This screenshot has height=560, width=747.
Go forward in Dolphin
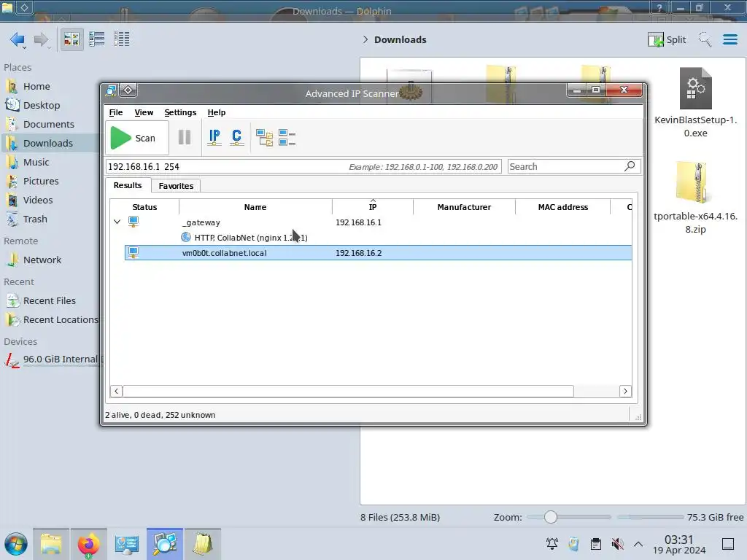tap(42, 39)
